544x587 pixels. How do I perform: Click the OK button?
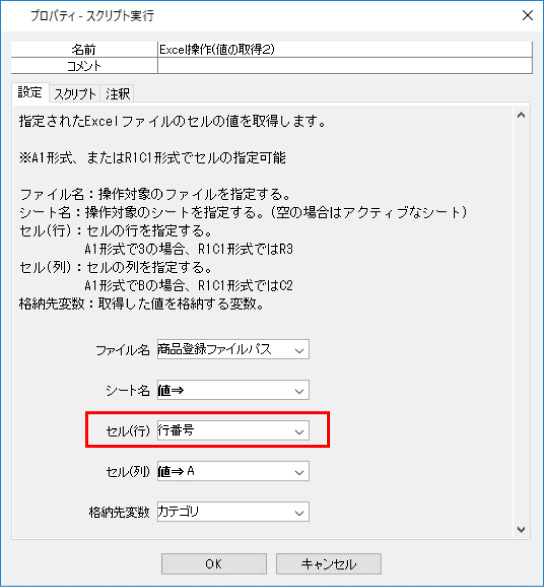point(214,564)
